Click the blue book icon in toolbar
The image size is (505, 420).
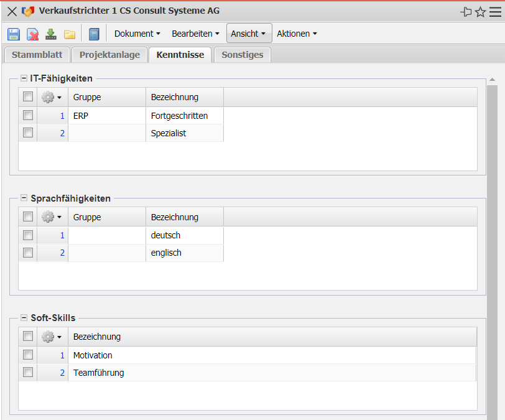point(94,34)
